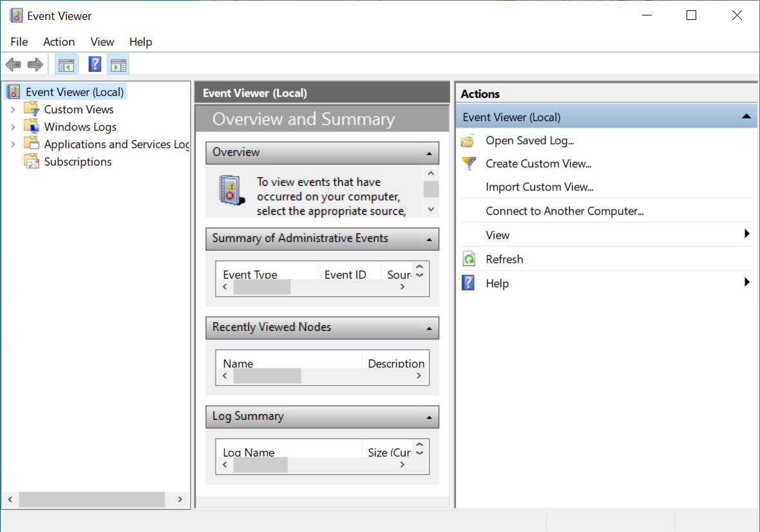The image size is (760, 532).
Task: Collapse the Log Summary section
Action: click(429, 417)
